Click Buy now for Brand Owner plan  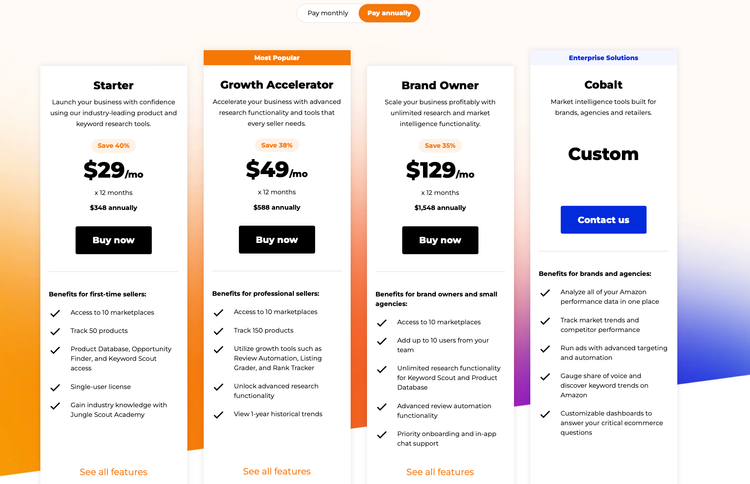(440, 240)
